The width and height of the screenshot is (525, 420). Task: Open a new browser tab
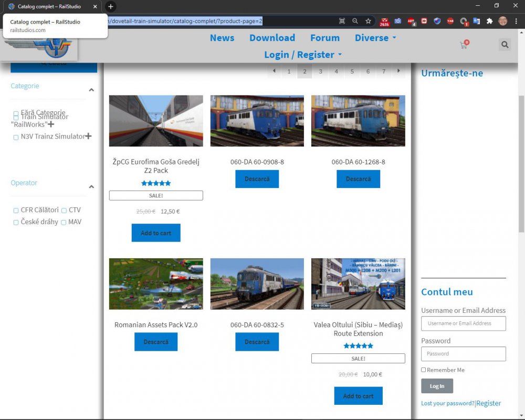click(x=111, y=6)
